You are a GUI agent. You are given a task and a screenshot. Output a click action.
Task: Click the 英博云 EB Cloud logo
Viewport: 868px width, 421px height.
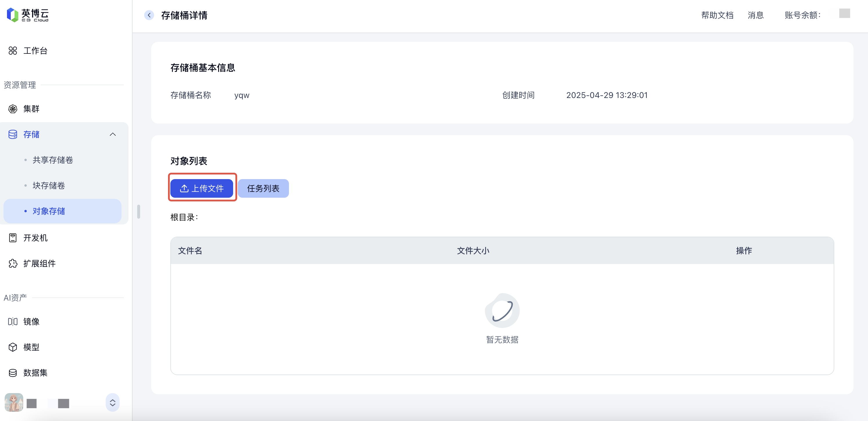[x=28, y=15]
